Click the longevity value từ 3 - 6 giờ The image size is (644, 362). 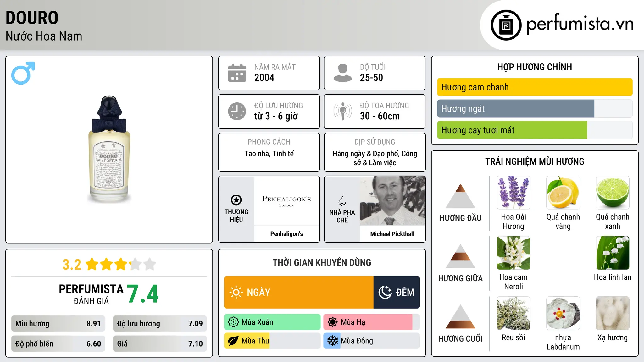point(276,116)
